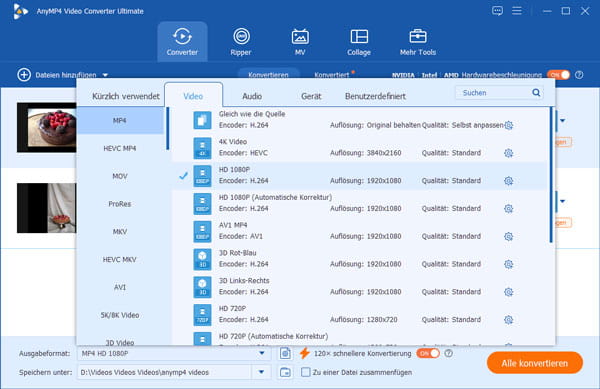
Task: Click Alle konvertieren button
Action: click(535, 363)
